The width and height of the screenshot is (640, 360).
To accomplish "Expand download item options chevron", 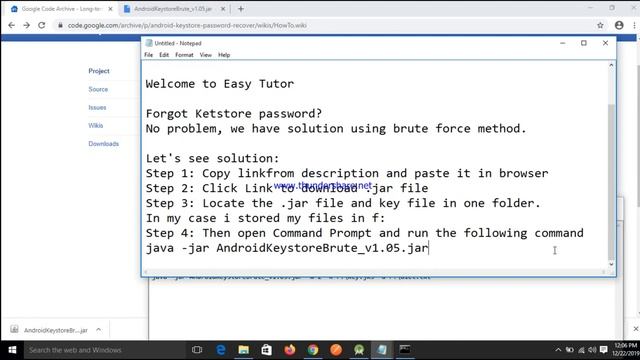I will click(99, 329).
